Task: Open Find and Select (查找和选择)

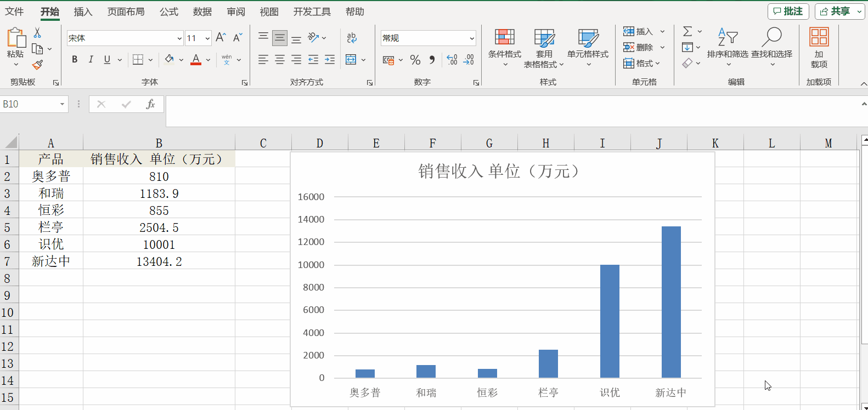Action: tap(771, 47)
